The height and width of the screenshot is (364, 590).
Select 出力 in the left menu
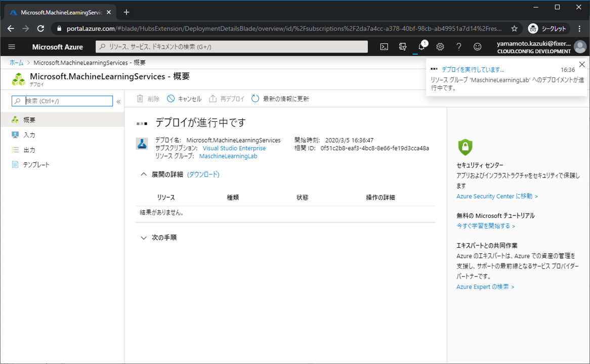pos(29,150)
